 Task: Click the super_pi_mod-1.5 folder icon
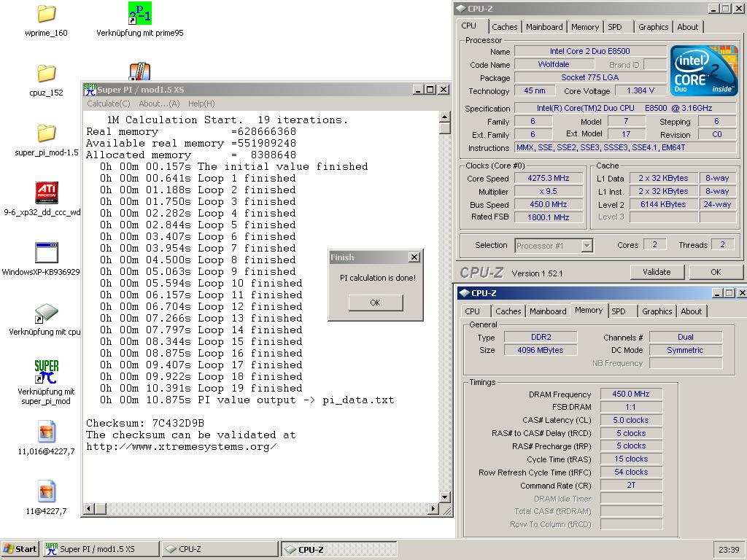pos(46,134)
